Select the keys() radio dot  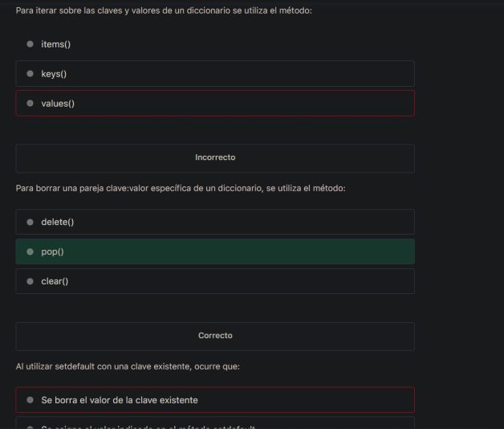pyautogui.click(x=30, y=74)
